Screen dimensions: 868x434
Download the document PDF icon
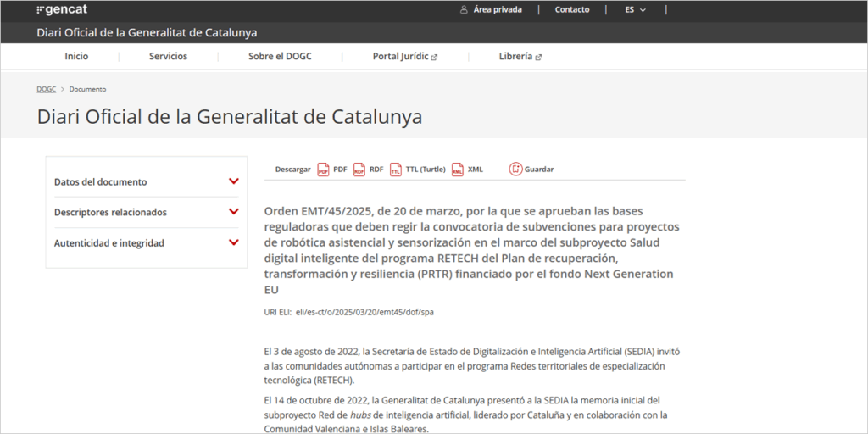click(x=323, y=170)
